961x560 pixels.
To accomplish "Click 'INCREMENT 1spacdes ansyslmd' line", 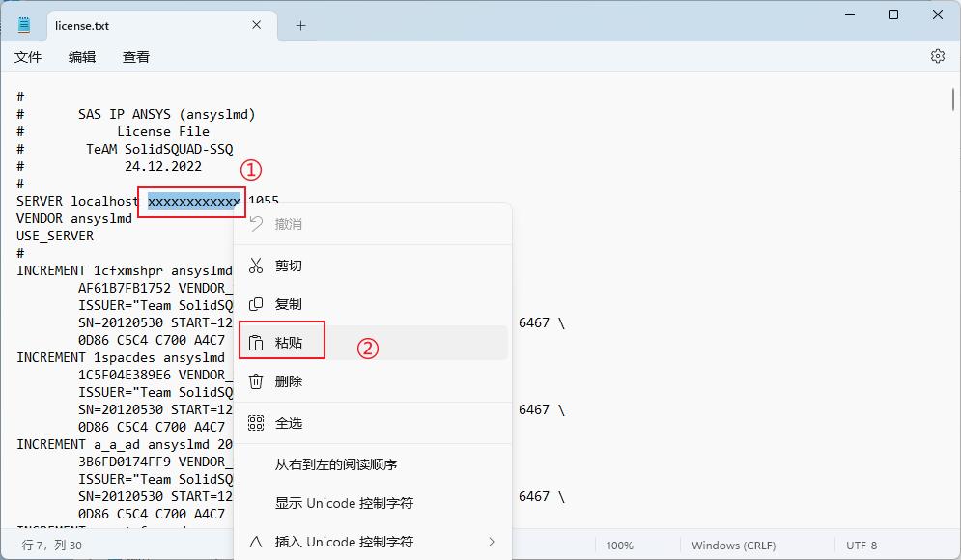I will click(121, 358).
